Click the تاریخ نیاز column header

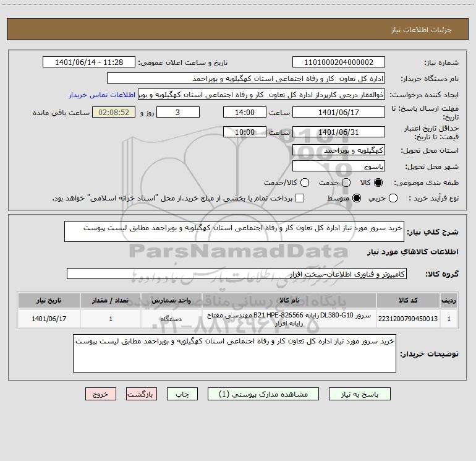49,300
